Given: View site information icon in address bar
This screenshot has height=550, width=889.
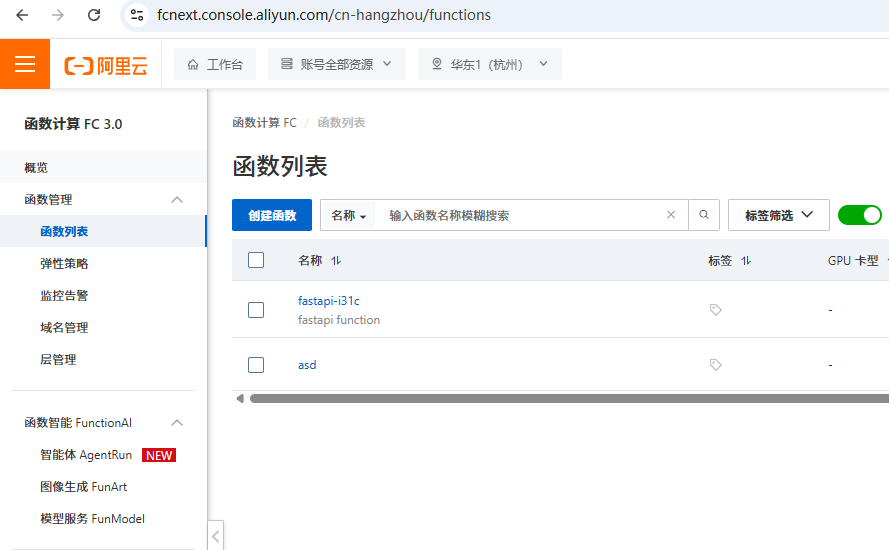Looking at the screenshot, I should point(137,15).
